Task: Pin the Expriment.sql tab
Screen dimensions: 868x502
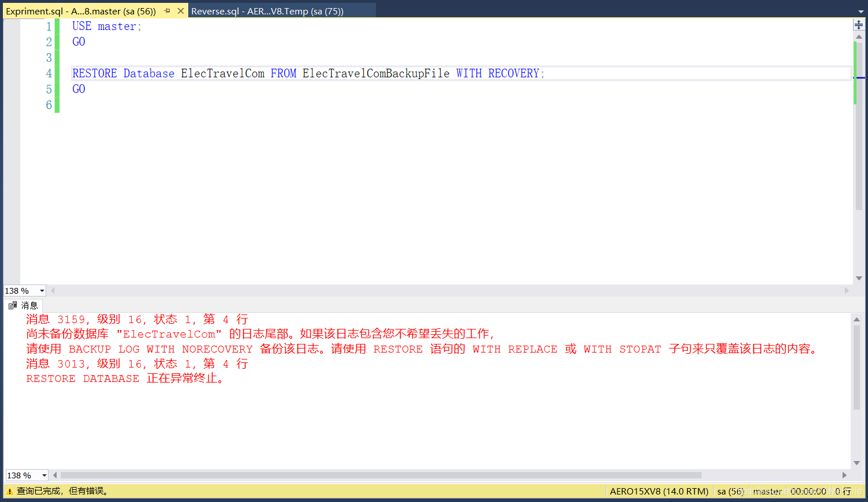Action: point(167,11)
